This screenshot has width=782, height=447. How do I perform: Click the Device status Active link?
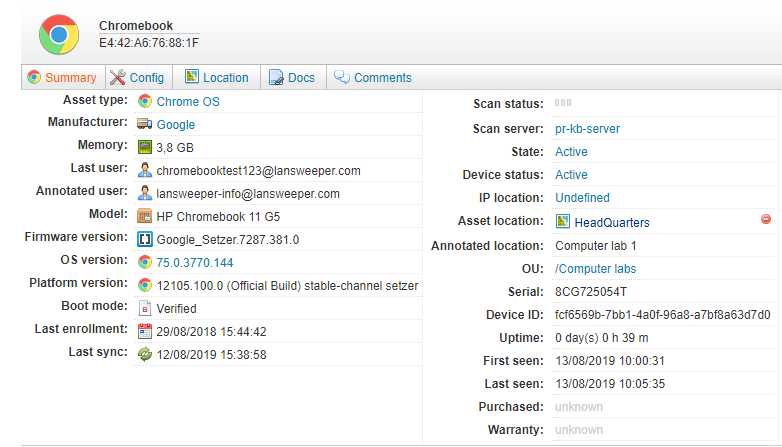[571, 175]
